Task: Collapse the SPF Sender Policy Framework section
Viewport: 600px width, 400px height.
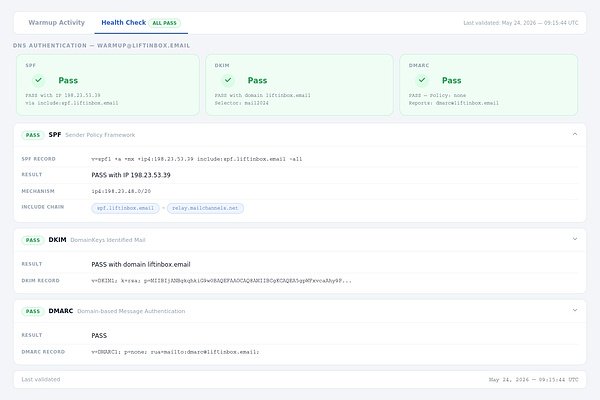Action: click(575, 134)
